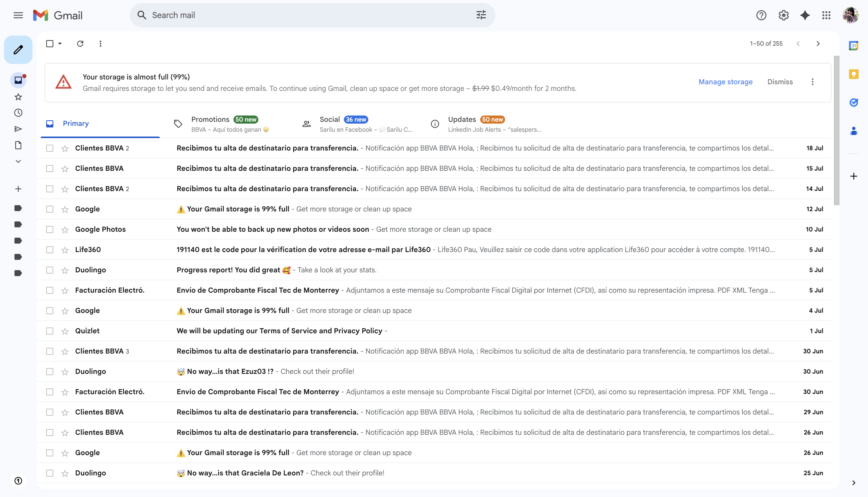Open the Drafts page icon in sidebar
This screenshot has height=497, width=868.
click(19, 145)
